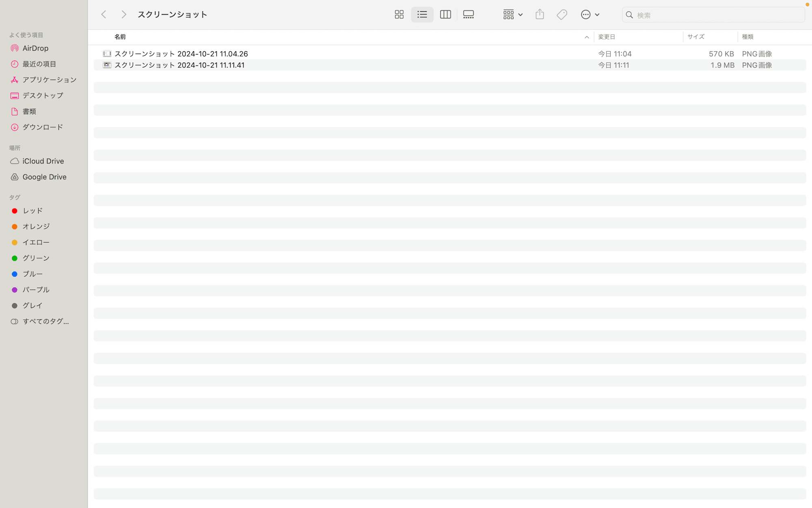Image resolution: width=812 pixels, height=508 pixels.
Task: Select Google Drive location
Action: [x=44, y=176]
